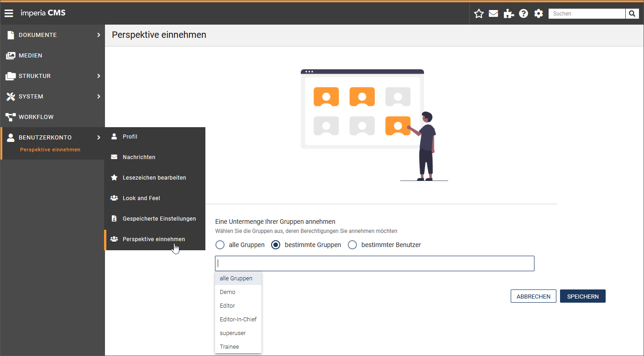
Task: Open Nachrichten in Benutzerkonto submenu
Action: [155, 157]
